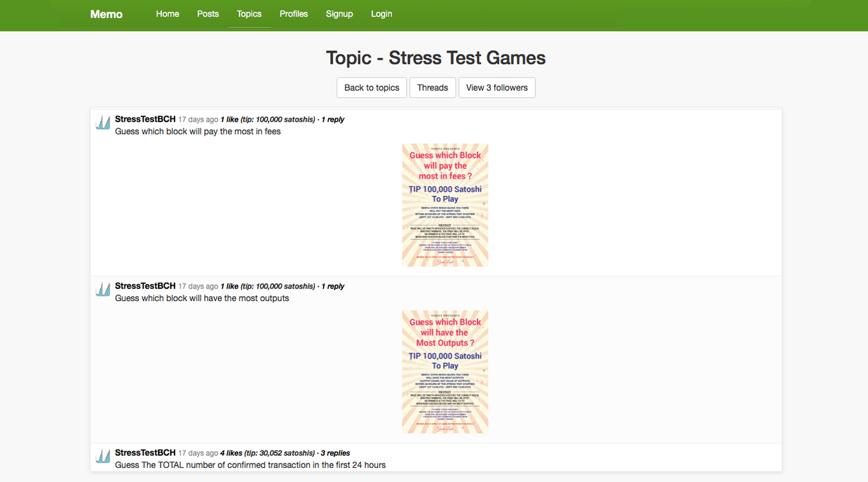
Task: Click avatar icon of the TOTAL transactions post
Action: [x=103, y=456]
